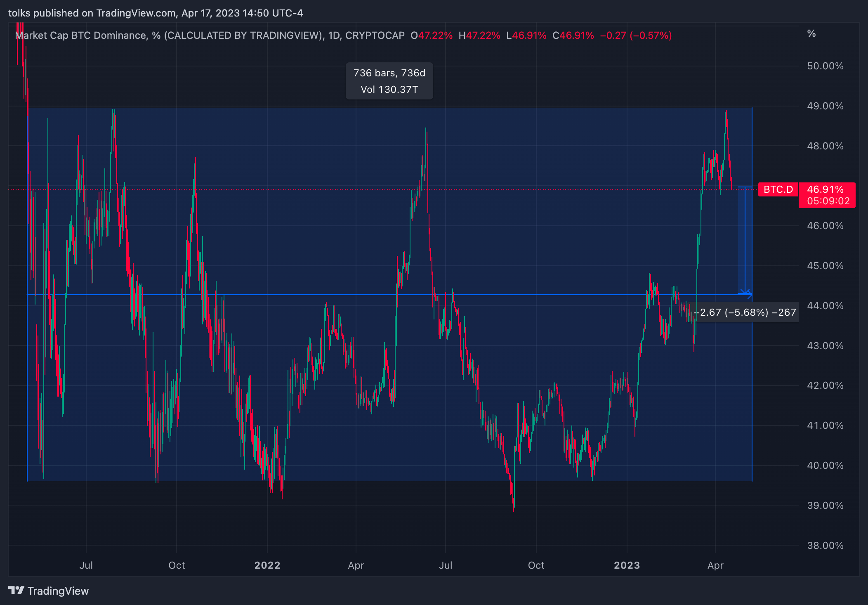Click the current price 46.91% axis label
This screenshot has width=868, height=605.
tap(825, 189)
